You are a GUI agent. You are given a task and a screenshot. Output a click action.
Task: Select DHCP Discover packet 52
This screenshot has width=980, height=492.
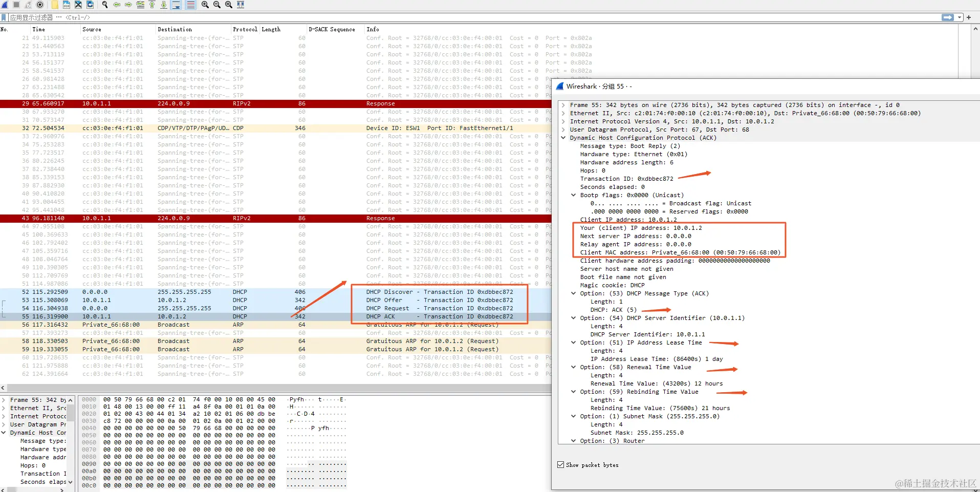pos(275,292)
